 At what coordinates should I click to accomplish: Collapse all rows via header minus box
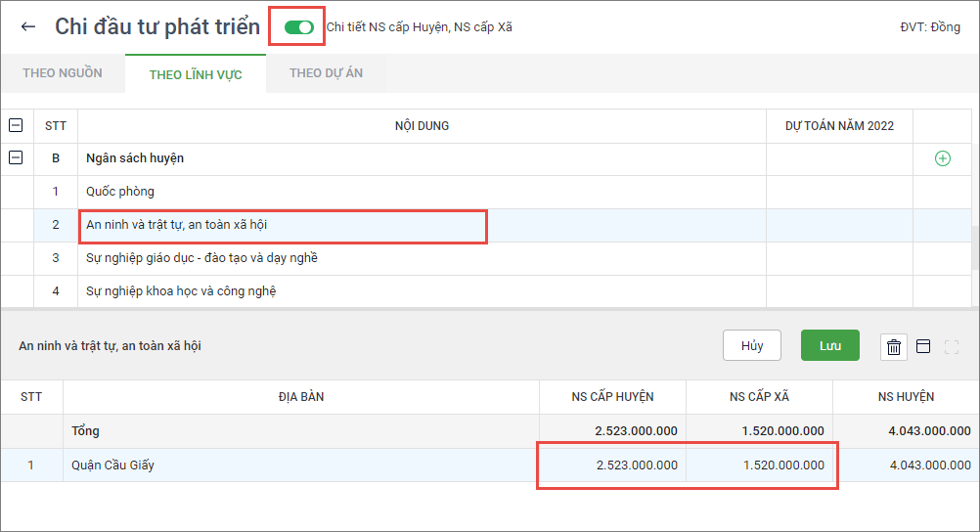[16, 125]
